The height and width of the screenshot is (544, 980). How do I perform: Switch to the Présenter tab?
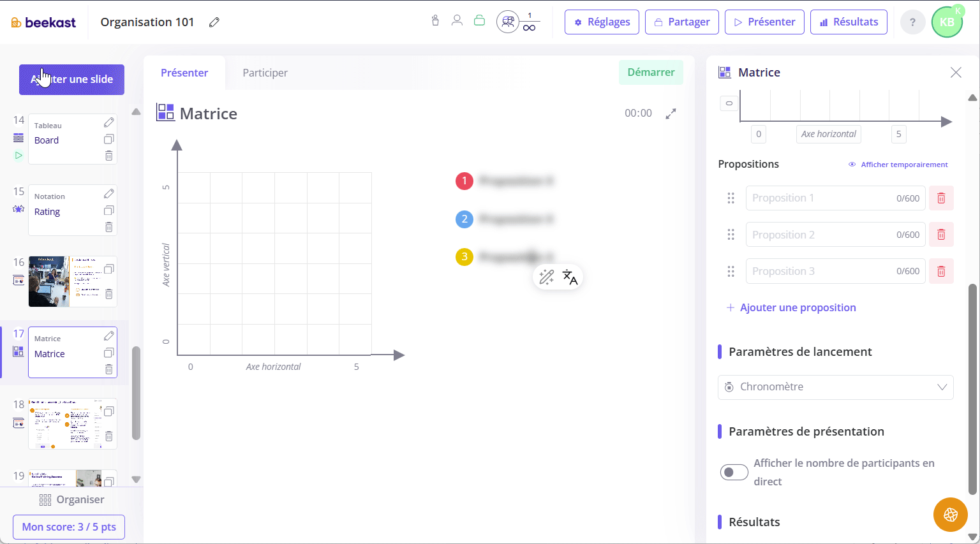click(184, 73)
